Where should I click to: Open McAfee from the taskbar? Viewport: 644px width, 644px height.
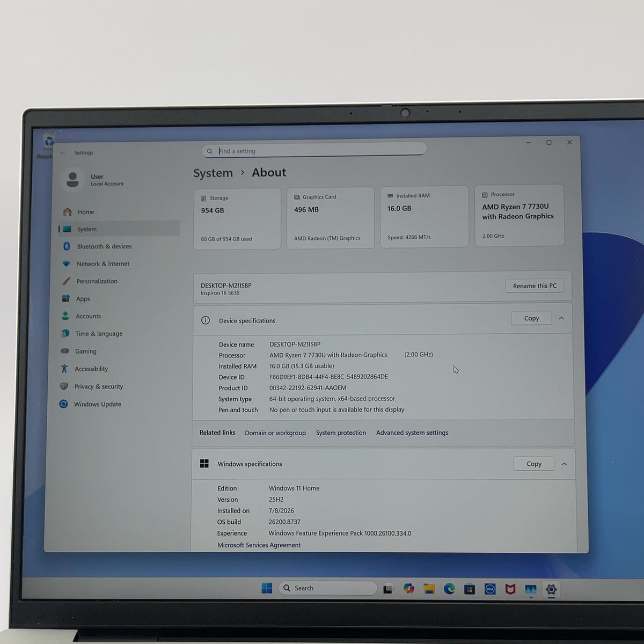[x=510, y=589]
